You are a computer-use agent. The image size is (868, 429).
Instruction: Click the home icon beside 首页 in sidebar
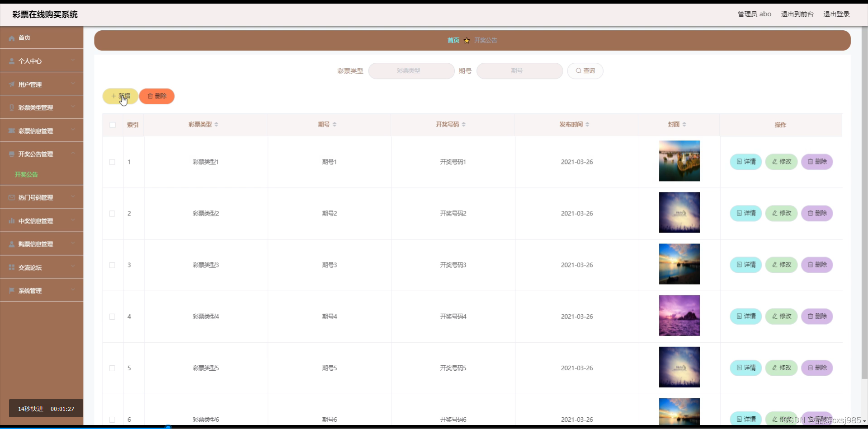(x=12, y=38)
